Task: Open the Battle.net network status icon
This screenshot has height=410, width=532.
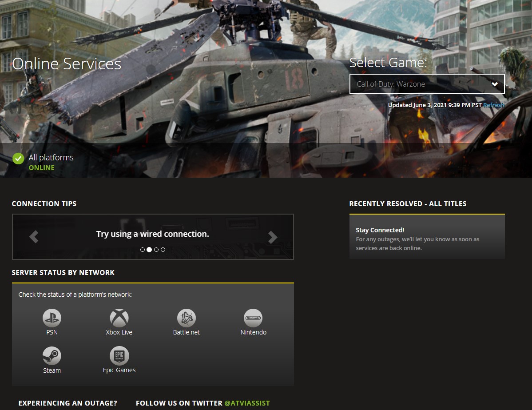Action: (x=186, y=318)
